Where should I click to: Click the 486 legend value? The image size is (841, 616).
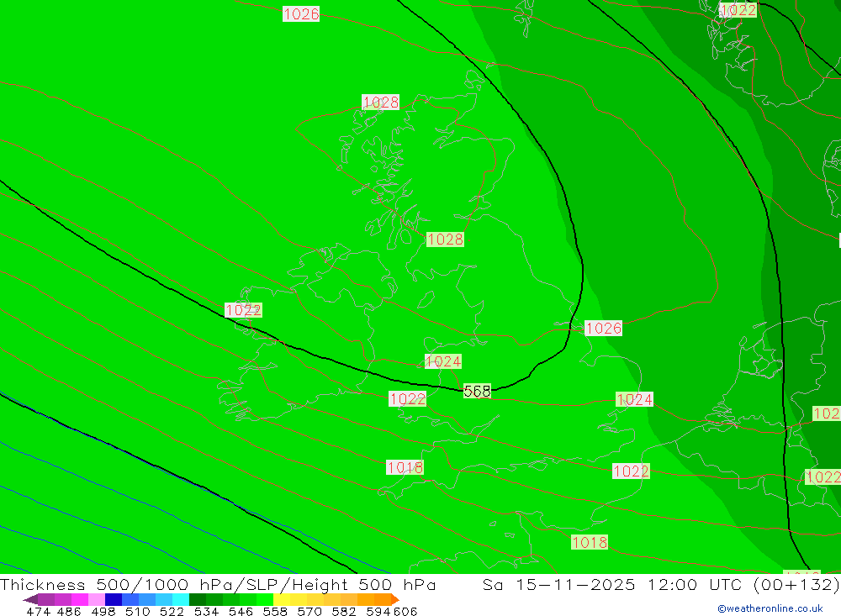69,611
